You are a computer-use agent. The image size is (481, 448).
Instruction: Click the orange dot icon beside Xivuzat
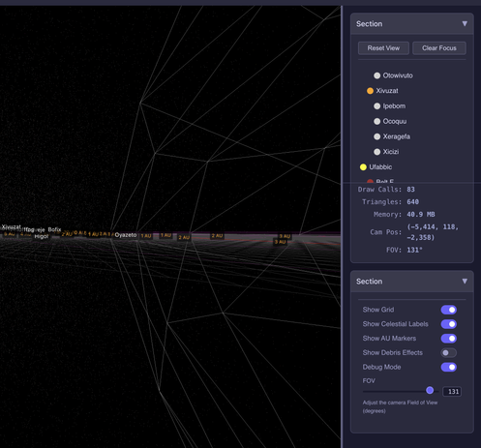[x=370, y=91]
